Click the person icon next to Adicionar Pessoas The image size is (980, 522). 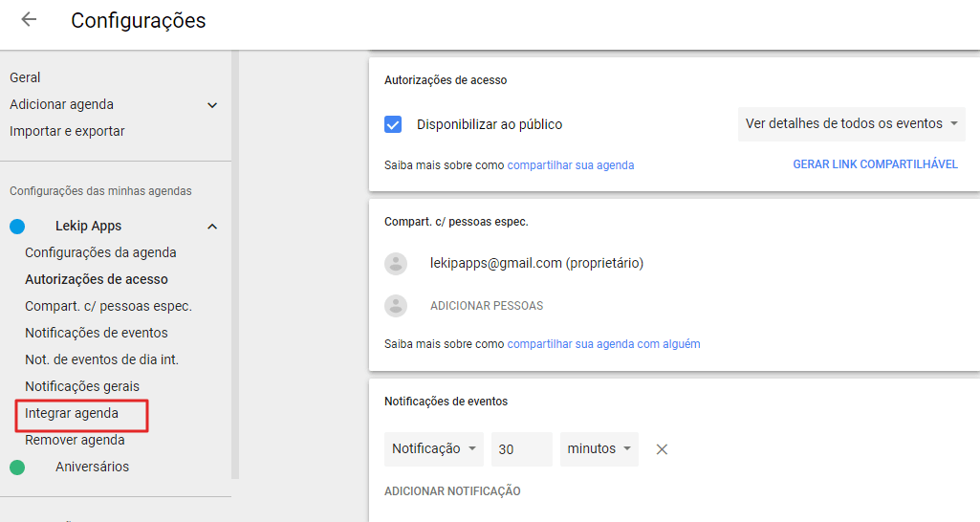click(x=396, y=306)
